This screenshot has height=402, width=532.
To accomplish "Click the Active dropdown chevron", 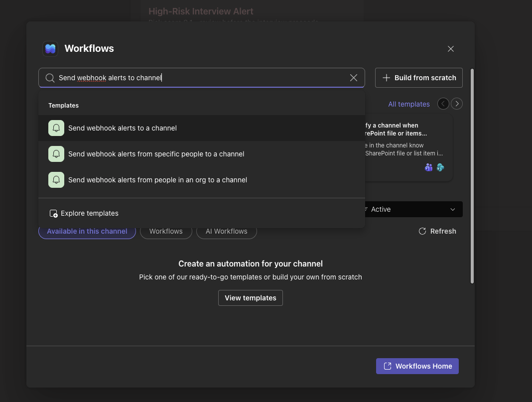I will pyautogui.click(x=453, y=209).
